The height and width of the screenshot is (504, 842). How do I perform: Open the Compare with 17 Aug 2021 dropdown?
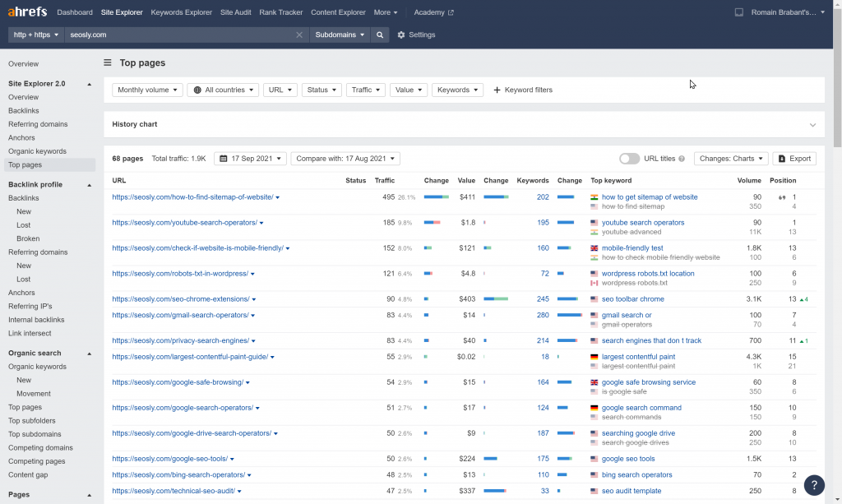click(x=345, y=159)
